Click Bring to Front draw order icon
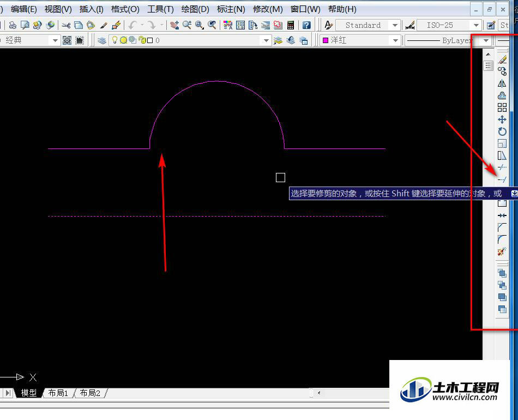This screenshot has width=518, height=420. [x=502, y=273]
